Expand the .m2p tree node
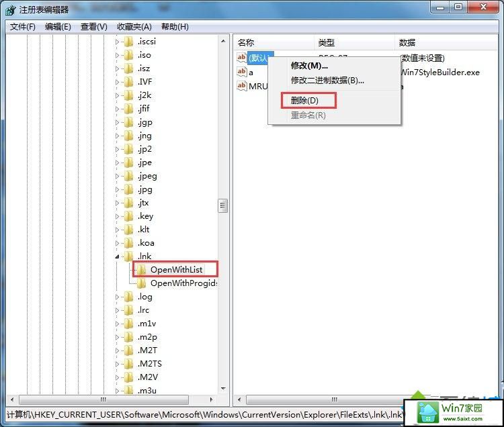 (x=118, y=338)
